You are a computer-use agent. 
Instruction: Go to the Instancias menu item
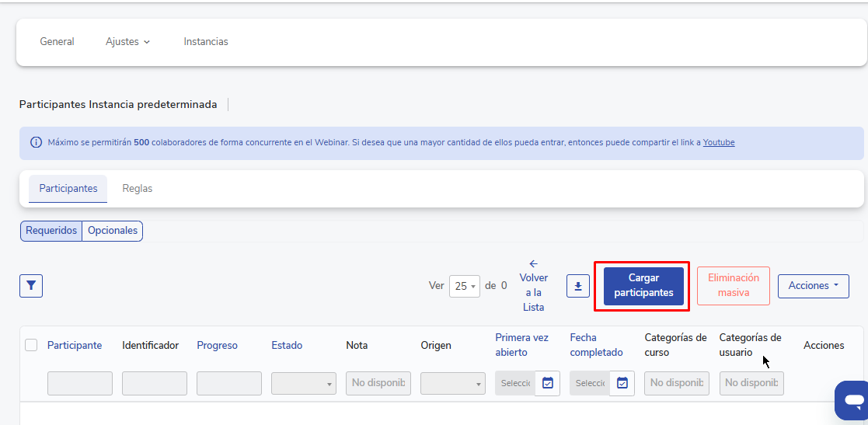pos(206,42)
